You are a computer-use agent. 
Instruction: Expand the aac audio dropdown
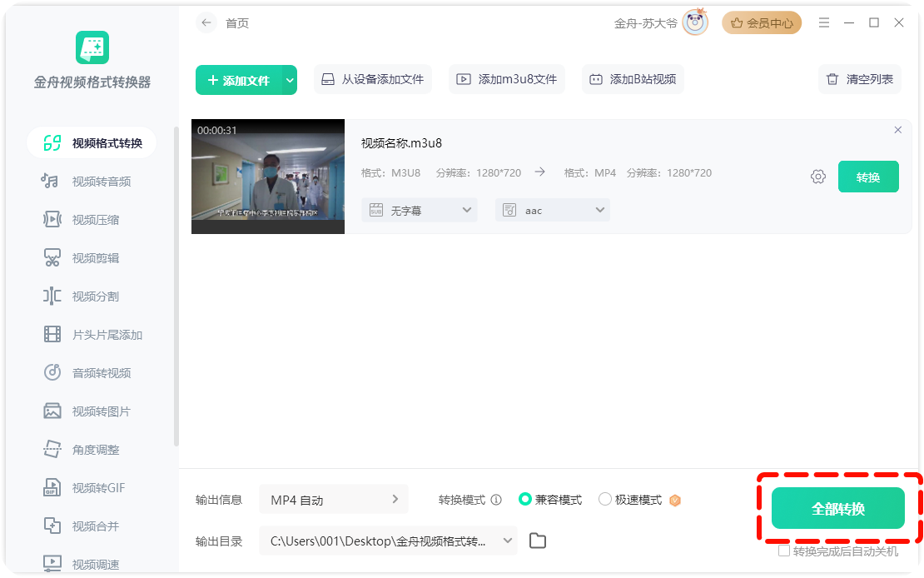(553, 211)
